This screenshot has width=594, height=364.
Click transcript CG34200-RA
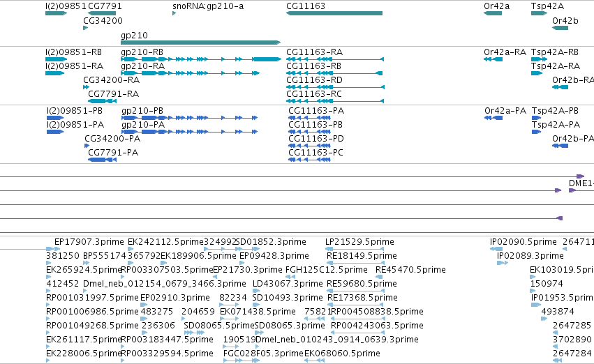(112, 80)
